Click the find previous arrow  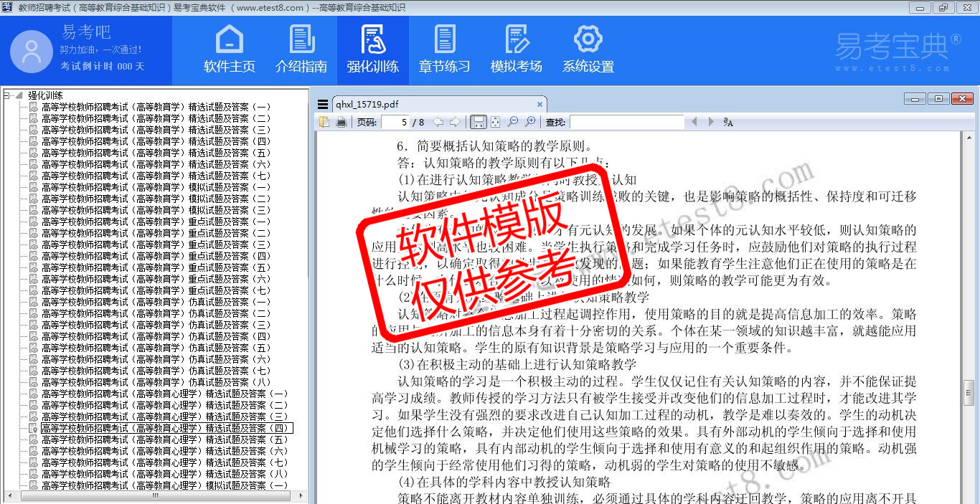[694, 122]
